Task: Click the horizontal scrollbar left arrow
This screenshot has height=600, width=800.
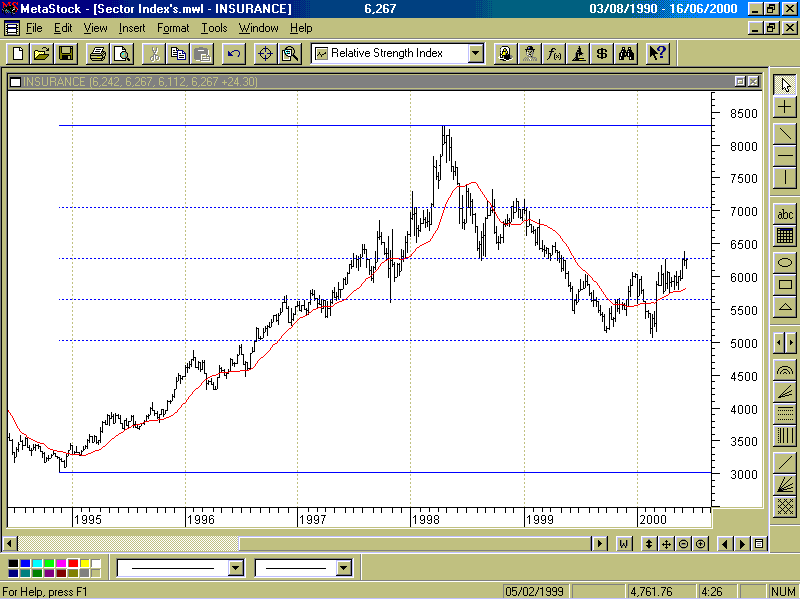Action: click(10, 544)
